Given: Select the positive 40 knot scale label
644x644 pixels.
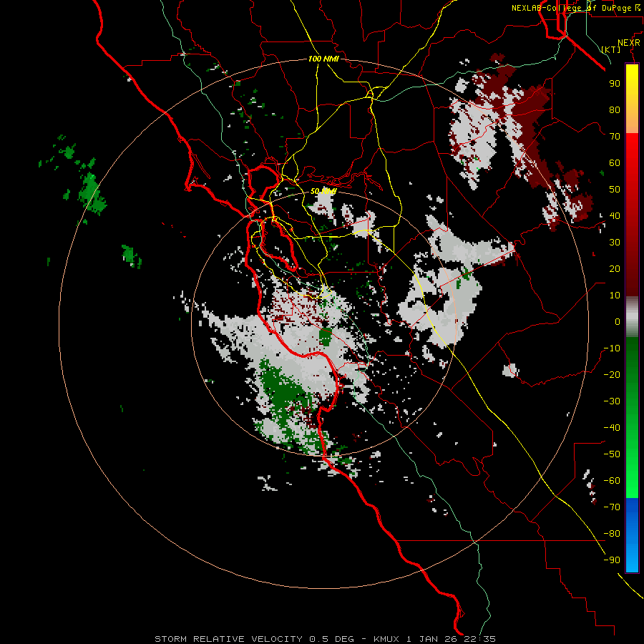Looking at the screenshot, I should 615,215.
